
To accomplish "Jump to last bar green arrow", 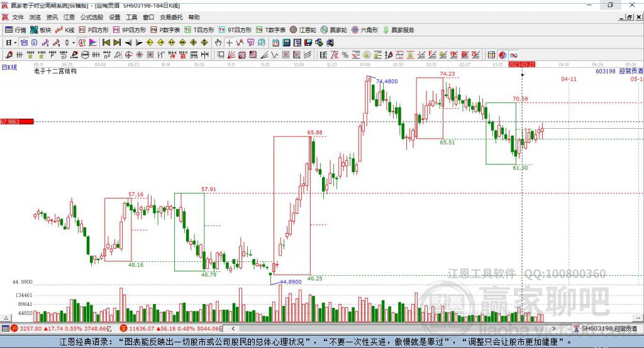I will pyautogui.click(x=117, y=43).
